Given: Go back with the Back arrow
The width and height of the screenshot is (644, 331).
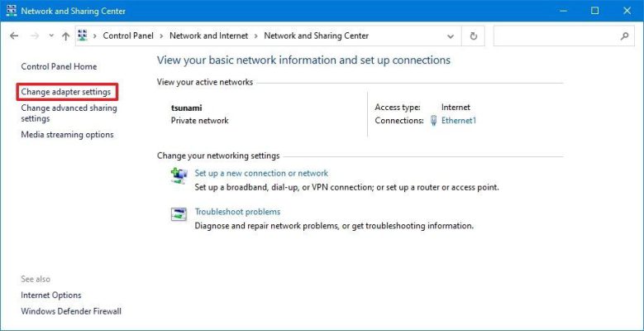Looking at the screenshot, I should click(x=14, y=36).
